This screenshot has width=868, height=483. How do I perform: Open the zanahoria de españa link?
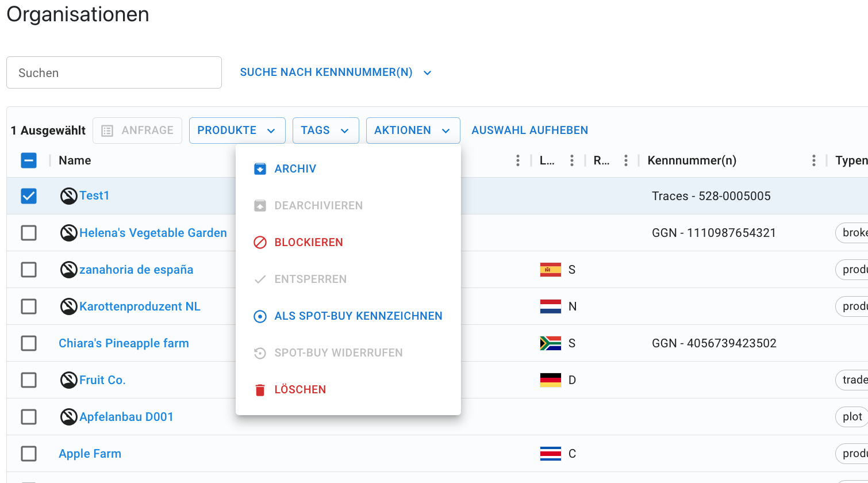(136, 270)
